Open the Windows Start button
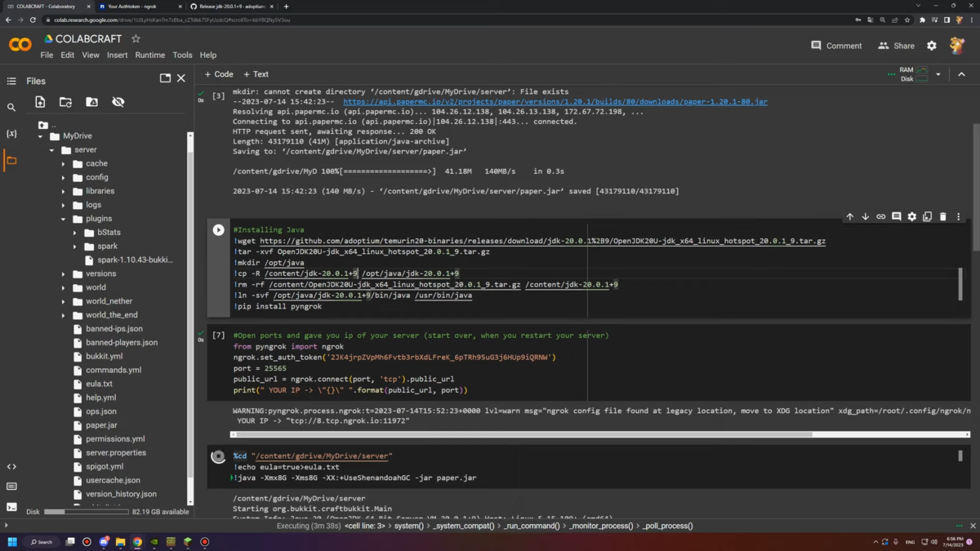The width and height of the screenshot is (980, 551). (x=12, y=542)
